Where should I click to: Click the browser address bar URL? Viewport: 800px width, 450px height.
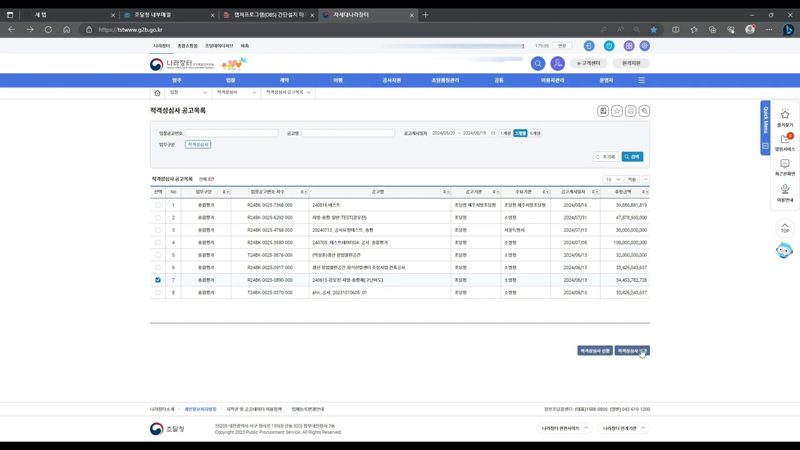pos(131,30)
